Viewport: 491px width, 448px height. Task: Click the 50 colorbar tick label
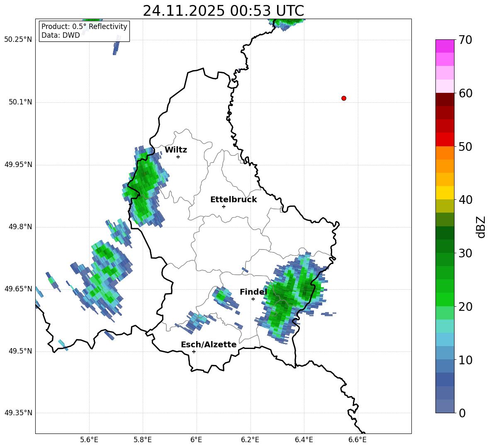point(465,147)
